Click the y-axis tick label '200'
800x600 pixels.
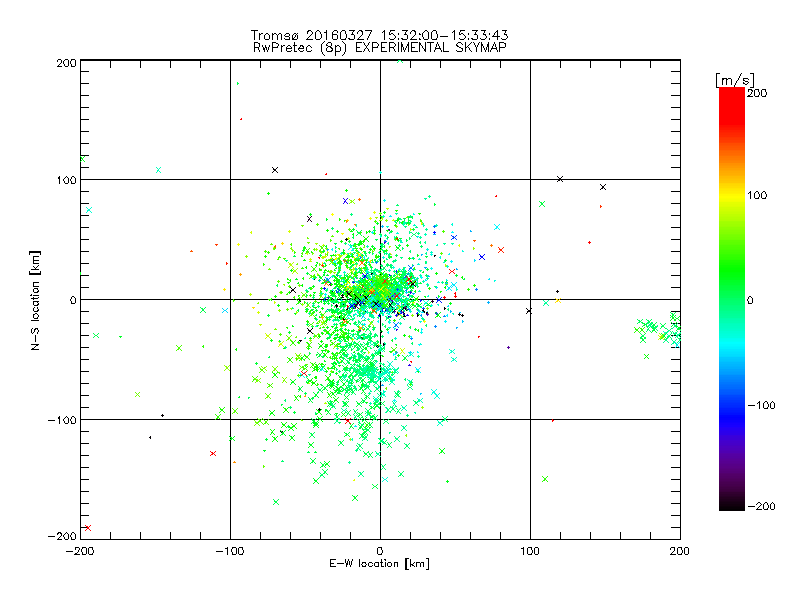click(66, 64)
